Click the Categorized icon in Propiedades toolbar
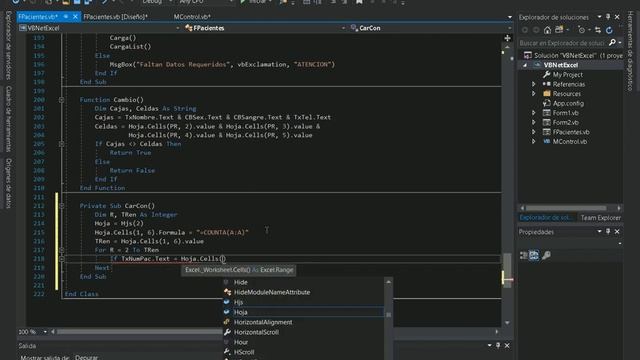Screen dimensions: 640x360 [524, 255]
